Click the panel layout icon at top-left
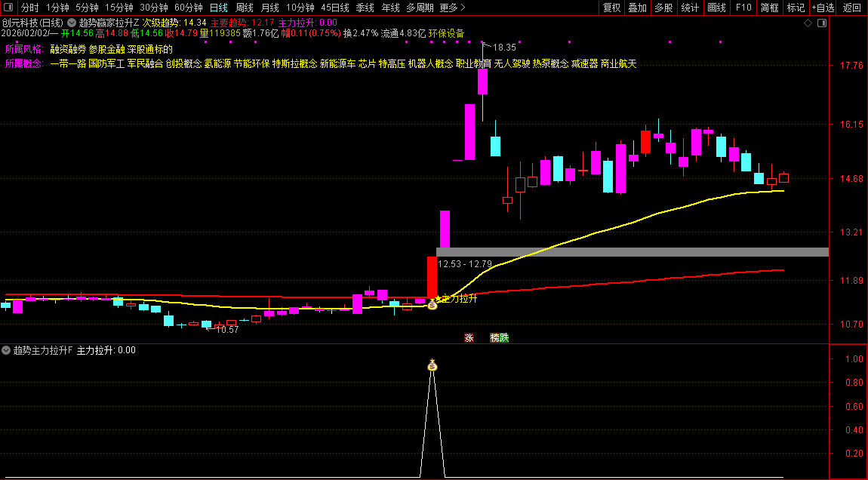The image size is (868, 480). 8,8
